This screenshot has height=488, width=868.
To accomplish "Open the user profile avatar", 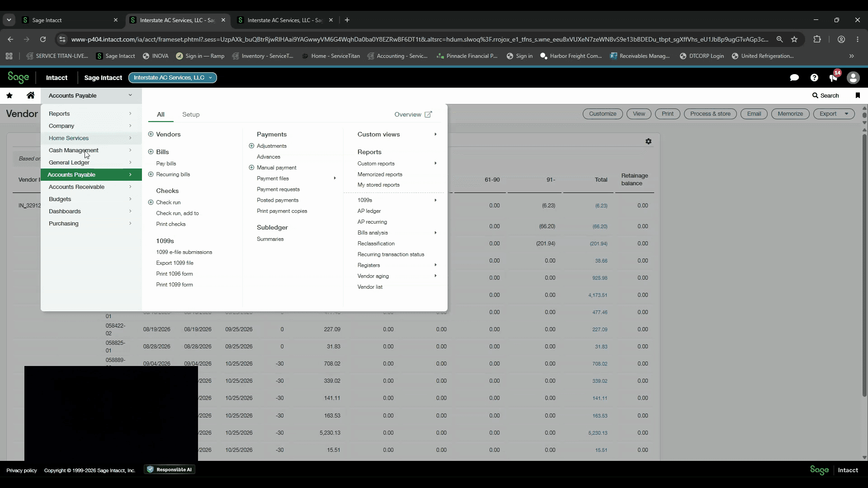I will pos(853,78).
